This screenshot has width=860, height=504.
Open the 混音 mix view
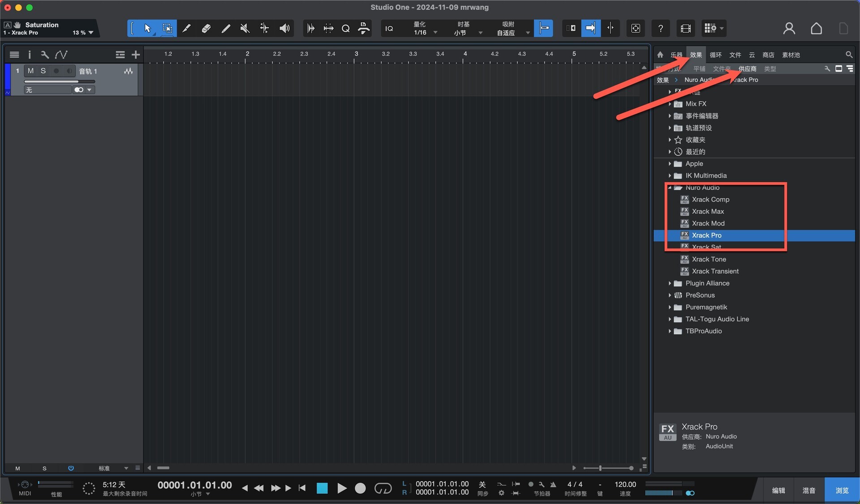click(809, 491)
